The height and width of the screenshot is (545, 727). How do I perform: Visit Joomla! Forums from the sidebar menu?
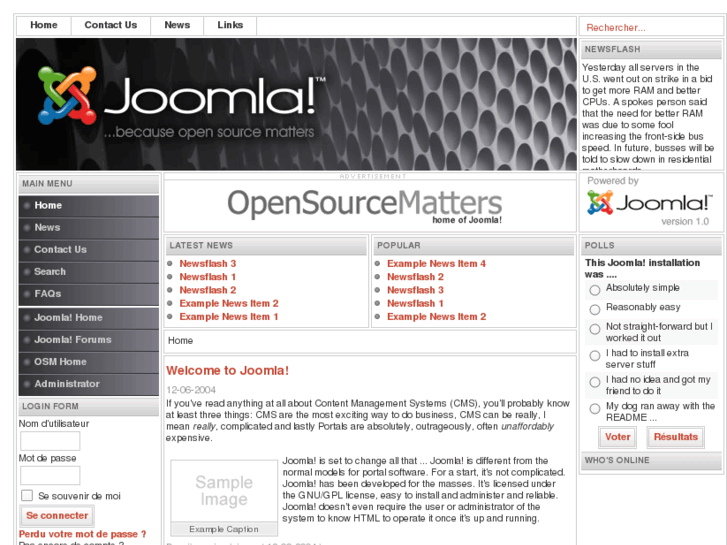tap(89, 340)
